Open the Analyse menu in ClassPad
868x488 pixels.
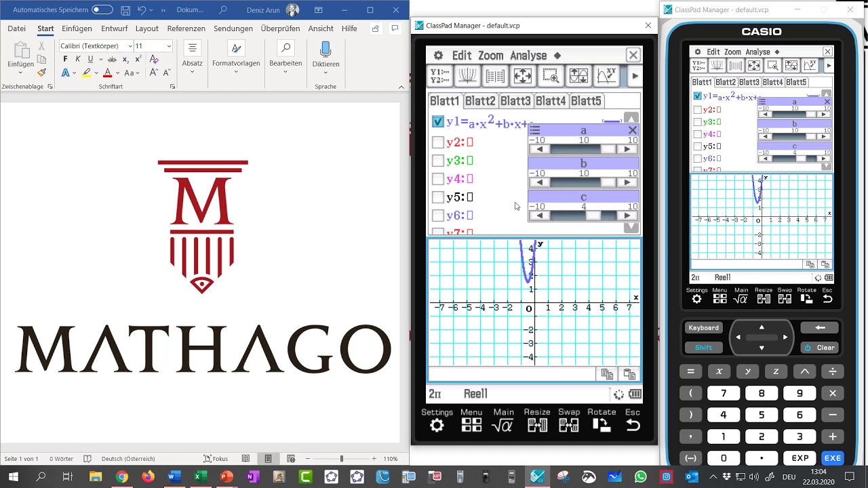click(x=528, y=56)
